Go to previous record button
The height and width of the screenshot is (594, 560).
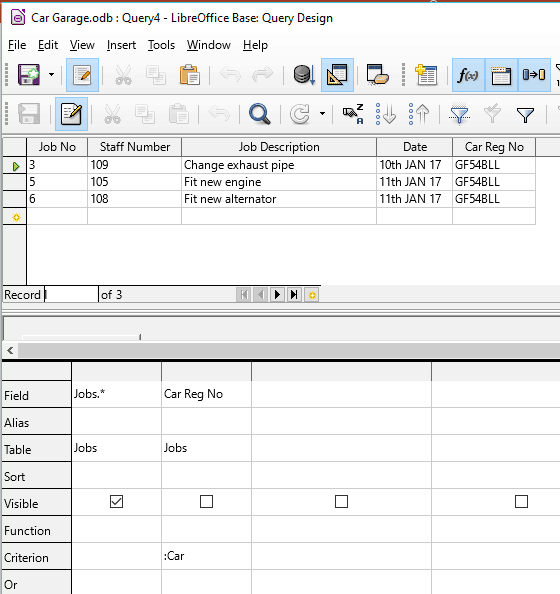pos(260,294)
